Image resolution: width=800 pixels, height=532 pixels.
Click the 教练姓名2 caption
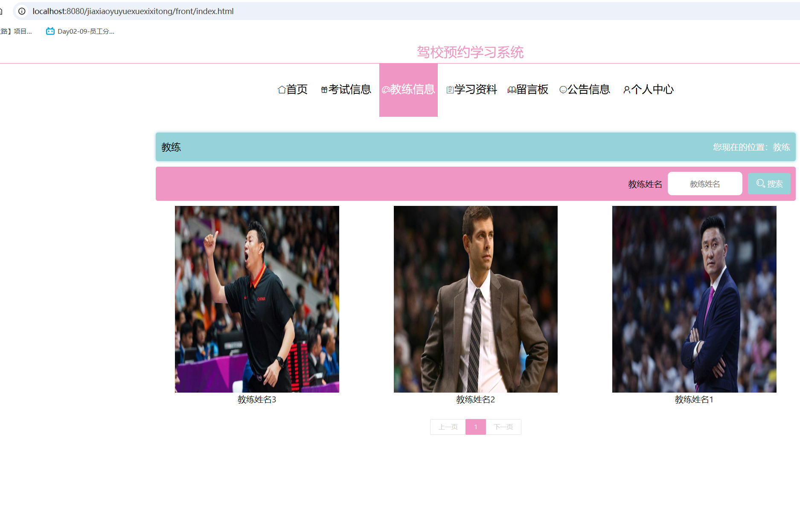(476, 399)
